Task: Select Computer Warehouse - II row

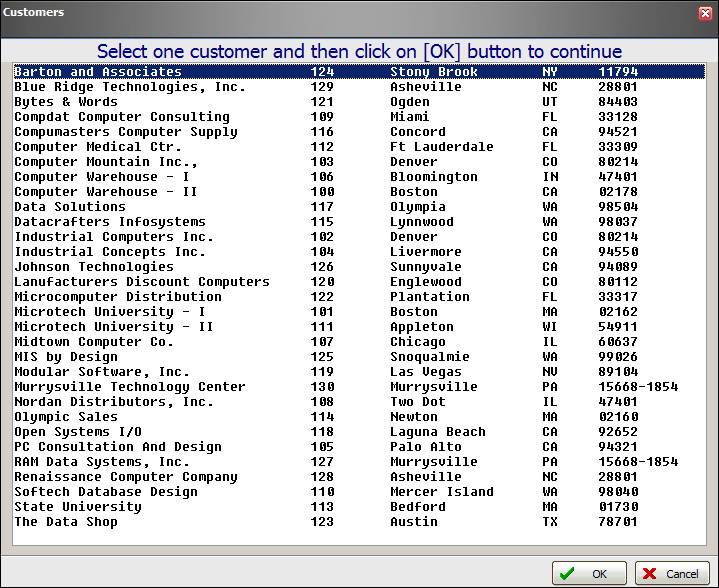Action: (x=106, y=192)
